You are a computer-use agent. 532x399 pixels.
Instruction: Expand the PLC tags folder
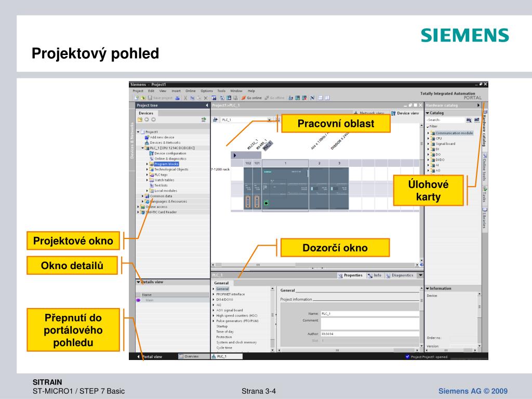147,175
